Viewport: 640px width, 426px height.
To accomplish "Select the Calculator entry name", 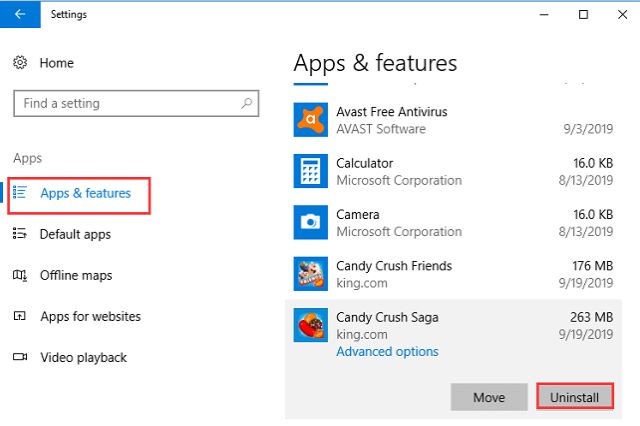I will (364, 163).
